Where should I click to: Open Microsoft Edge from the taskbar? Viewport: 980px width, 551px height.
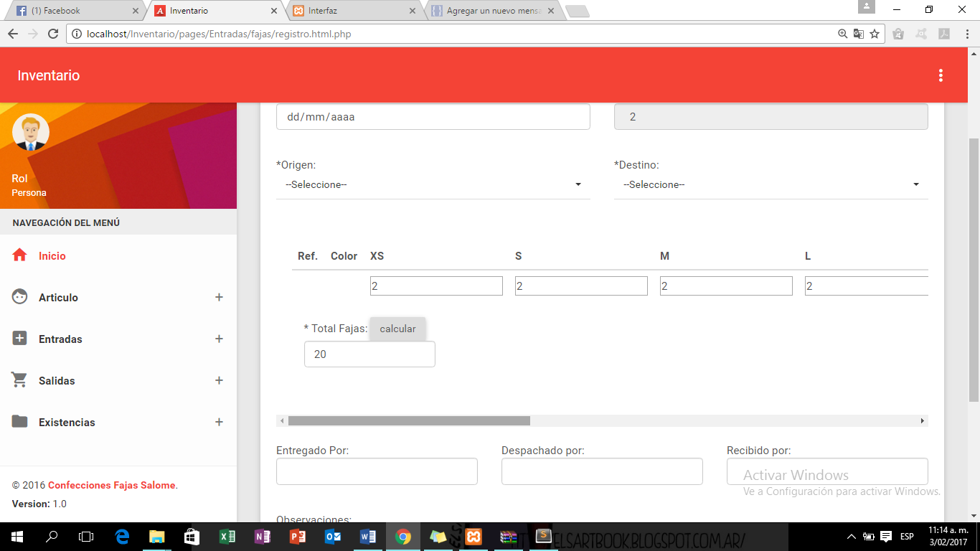tap(122, 537)
